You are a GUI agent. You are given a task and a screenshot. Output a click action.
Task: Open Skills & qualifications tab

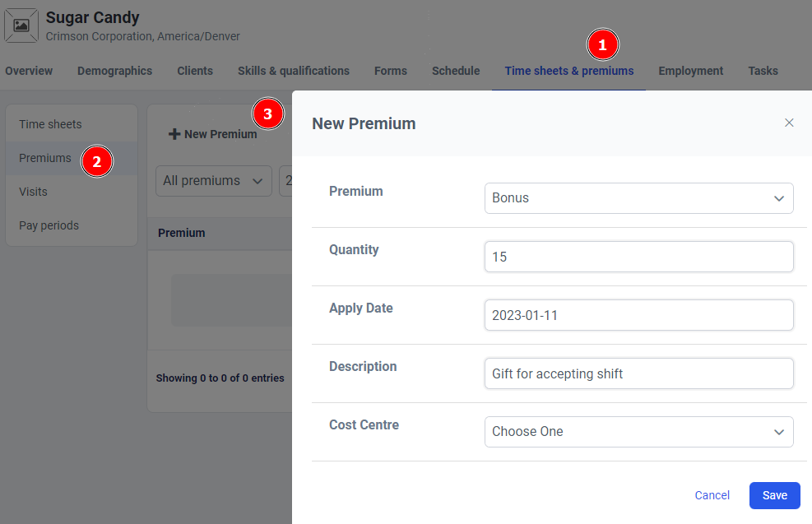click(294, 71)
